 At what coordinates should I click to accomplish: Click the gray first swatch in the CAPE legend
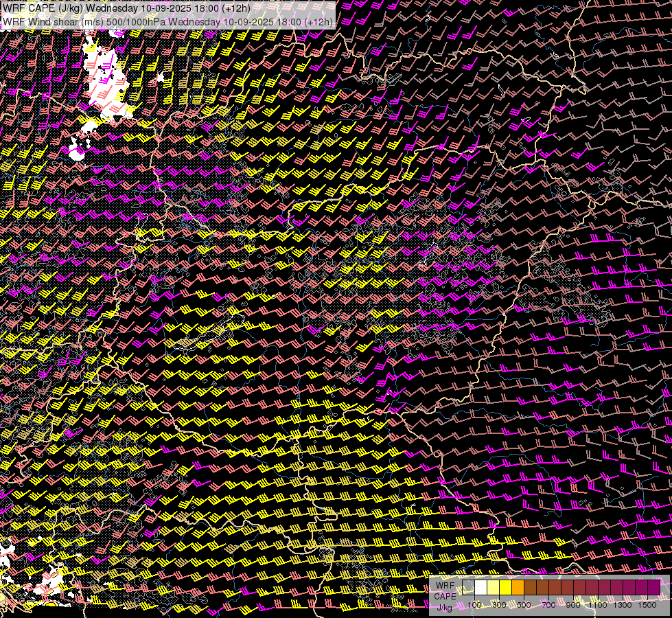[x=468, y=588]
